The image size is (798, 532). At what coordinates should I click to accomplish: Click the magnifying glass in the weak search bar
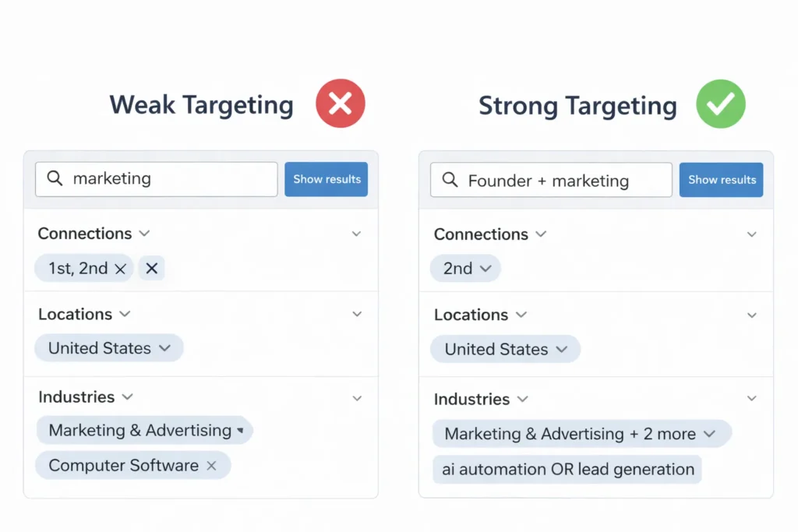pos(55,179)
